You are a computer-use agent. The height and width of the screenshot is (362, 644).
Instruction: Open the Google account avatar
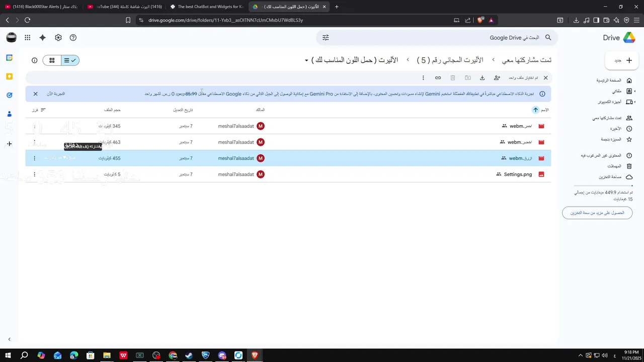(x=12, y=38)
